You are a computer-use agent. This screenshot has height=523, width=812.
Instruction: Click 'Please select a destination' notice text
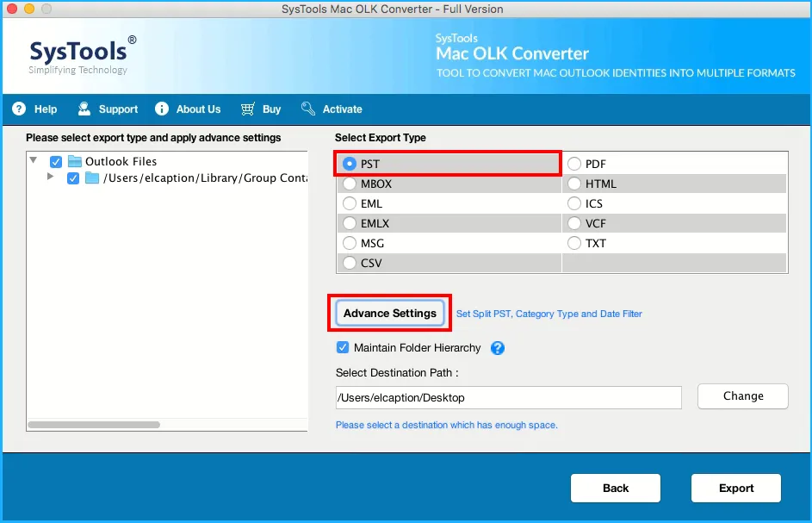tap(446, 425)
